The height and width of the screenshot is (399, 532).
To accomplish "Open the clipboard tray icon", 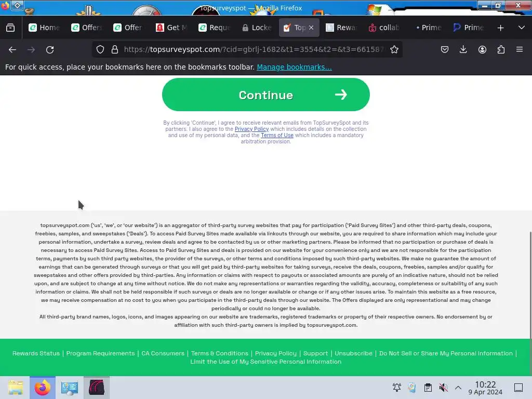I will (428, 388).
